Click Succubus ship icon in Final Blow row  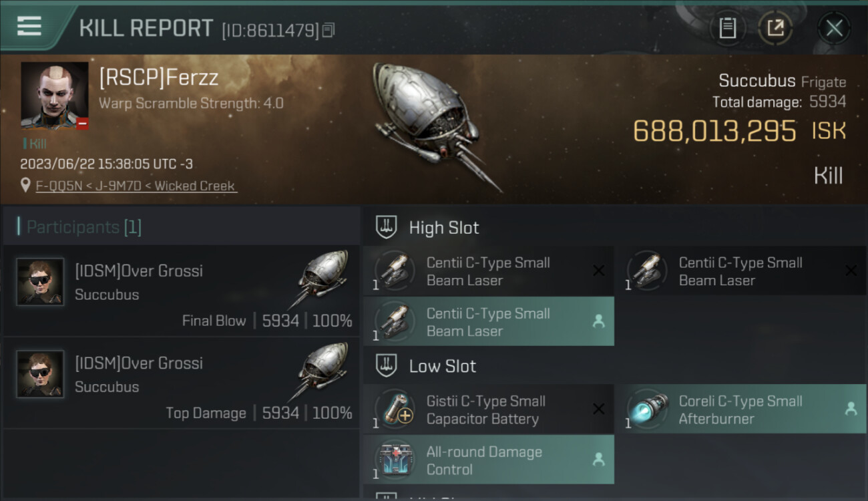(321, 279)
